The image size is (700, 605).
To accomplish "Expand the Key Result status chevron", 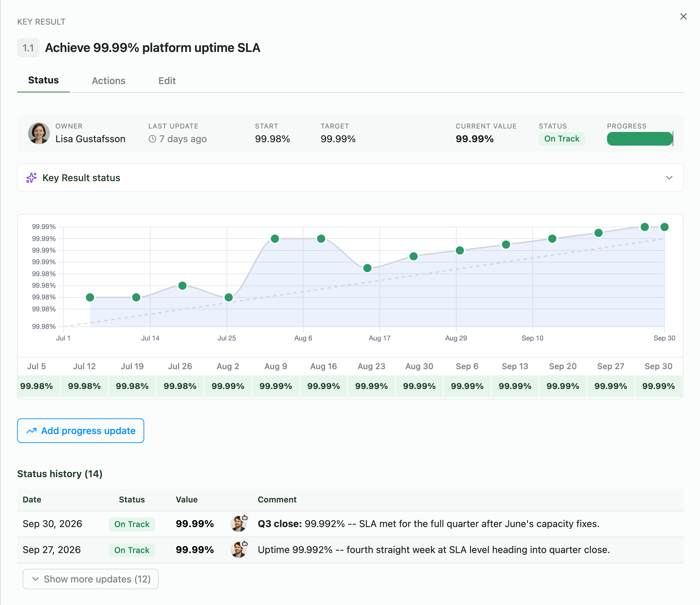I will coord(669,178).
